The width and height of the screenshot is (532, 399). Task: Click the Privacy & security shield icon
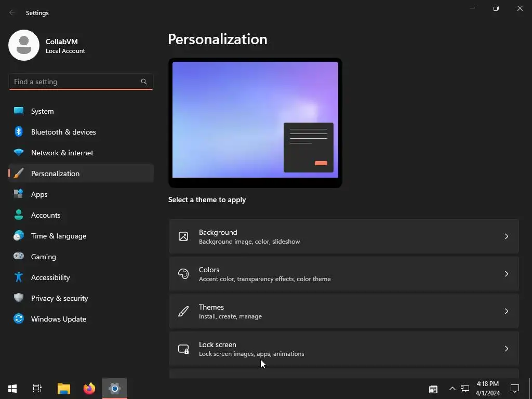(19, 298)
